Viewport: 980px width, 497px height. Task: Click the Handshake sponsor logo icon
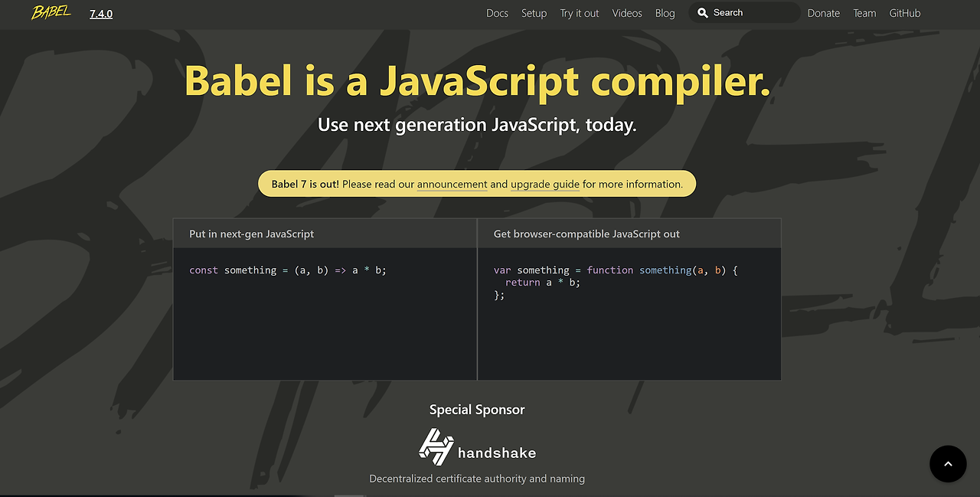pyautogui.click(x=436, y=447)
